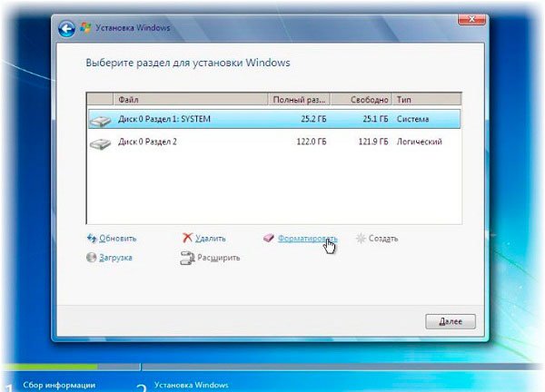The width and height of the screenshot is (545, 392).
Task: Click the Логический type cell
Action: (420, 142)
